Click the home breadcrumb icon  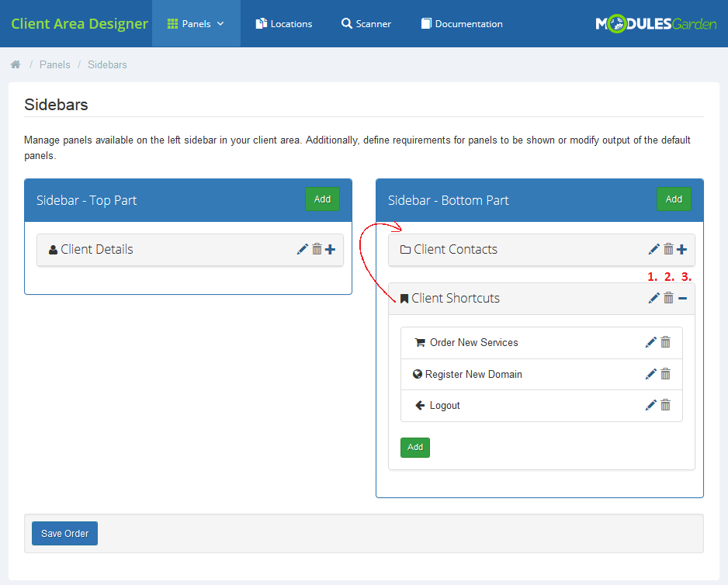[x=16, y=64]
